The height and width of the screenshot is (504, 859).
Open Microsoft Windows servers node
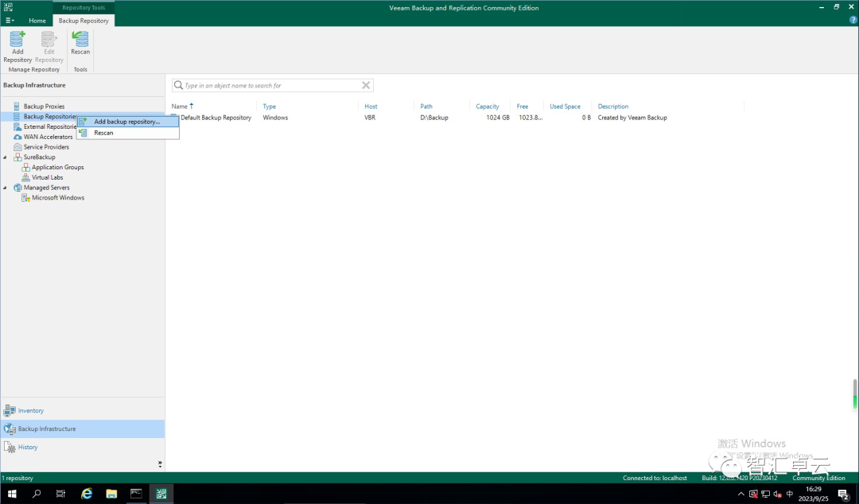pyautogui.click(x=57, y=198)
